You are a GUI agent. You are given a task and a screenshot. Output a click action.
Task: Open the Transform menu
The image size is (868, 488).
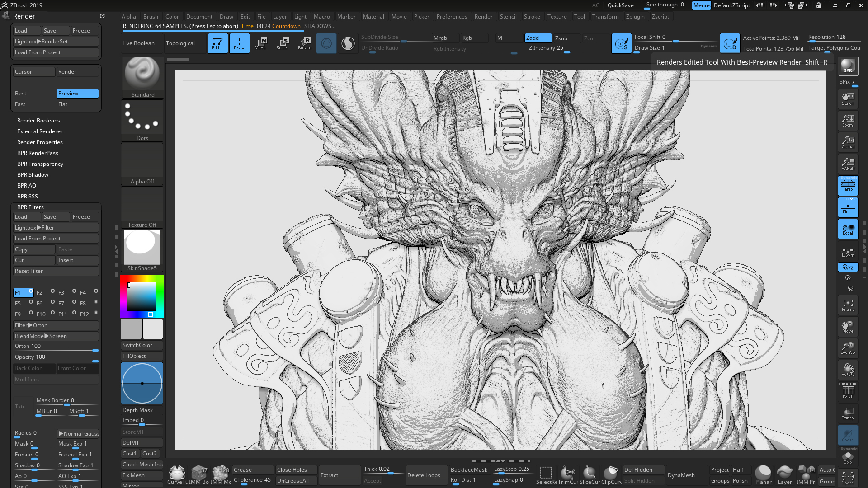[x=605, y=16]
